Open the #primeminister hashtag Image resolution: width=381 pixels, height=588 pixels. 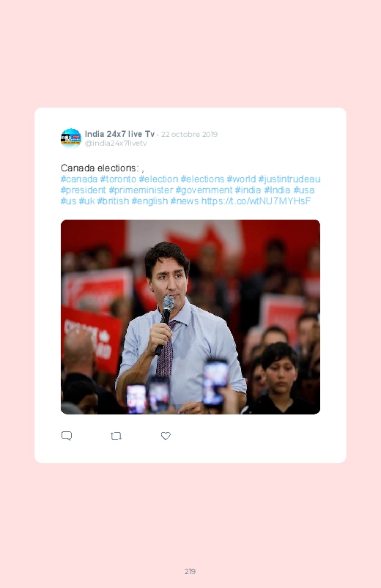[141, 190]
